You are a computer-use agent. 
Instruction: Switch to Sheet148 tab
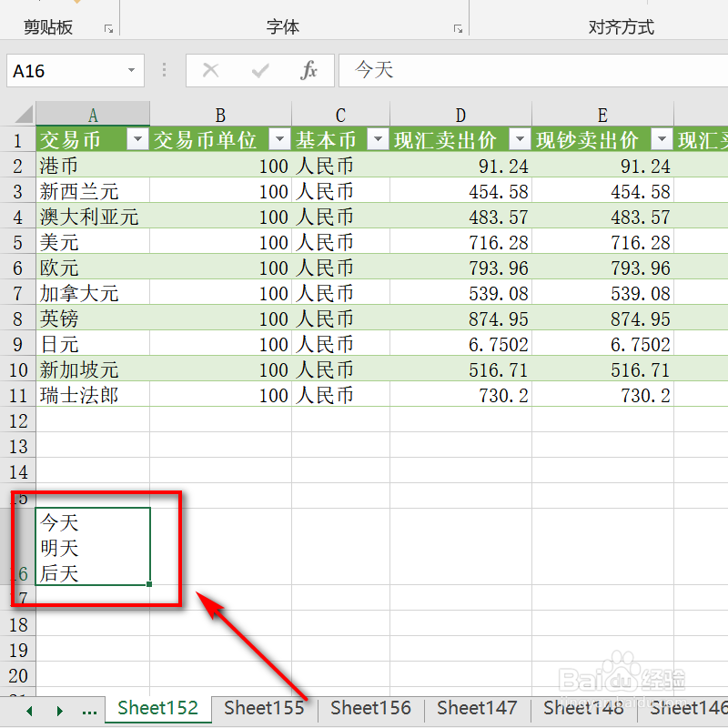pos(583,709)
